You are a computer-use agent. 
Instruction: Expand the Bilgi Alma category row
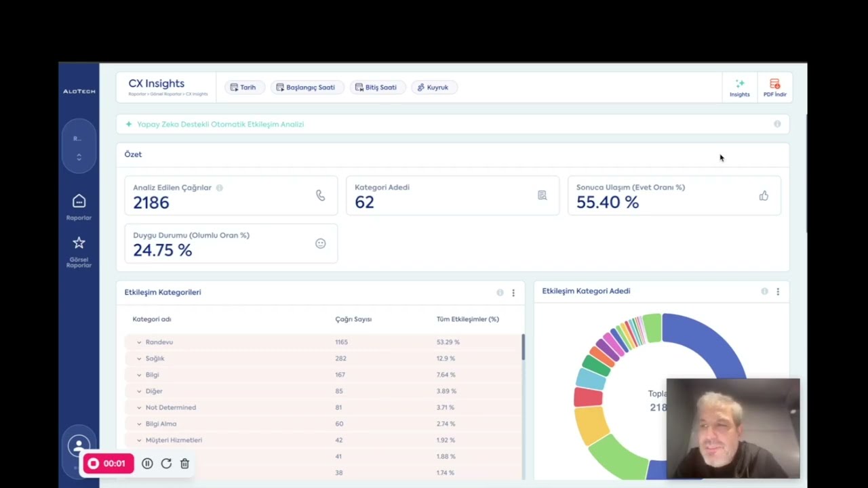click(x=139, y=424)
